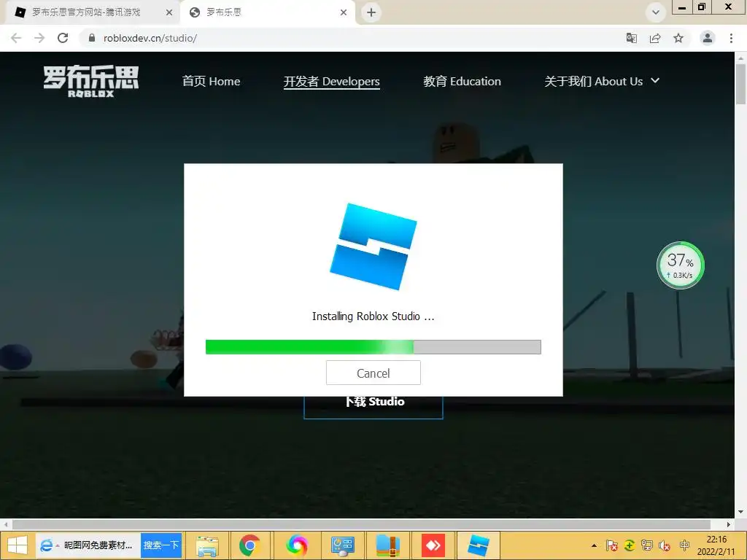Click the network connection tray icon
This screenshot has height=560, width=747.
647,545
